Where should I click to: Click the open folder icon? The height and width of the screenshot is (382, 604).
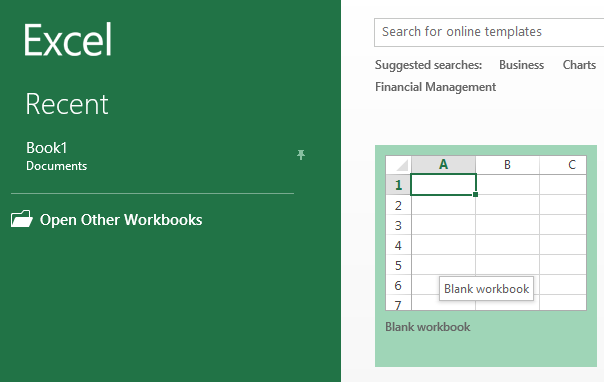(22, 219)
